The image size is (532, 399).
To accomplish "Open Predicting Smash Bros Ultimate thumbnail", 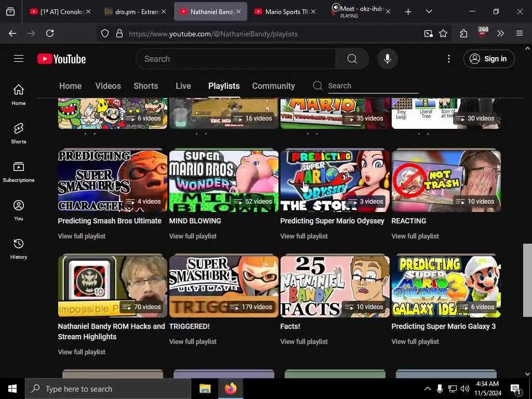I will (x=113, y=180).
